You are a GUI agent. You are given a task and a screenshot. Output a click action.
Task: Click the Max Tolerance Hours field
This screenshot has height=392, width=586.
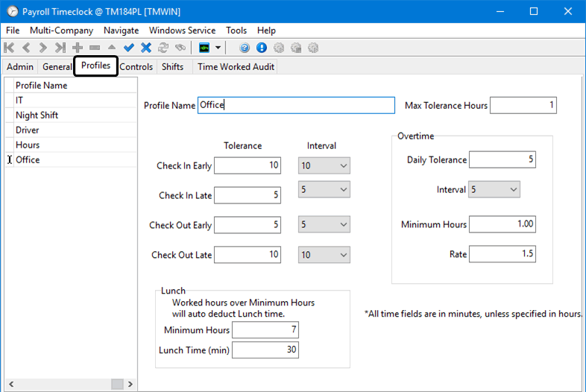[523, 105]
